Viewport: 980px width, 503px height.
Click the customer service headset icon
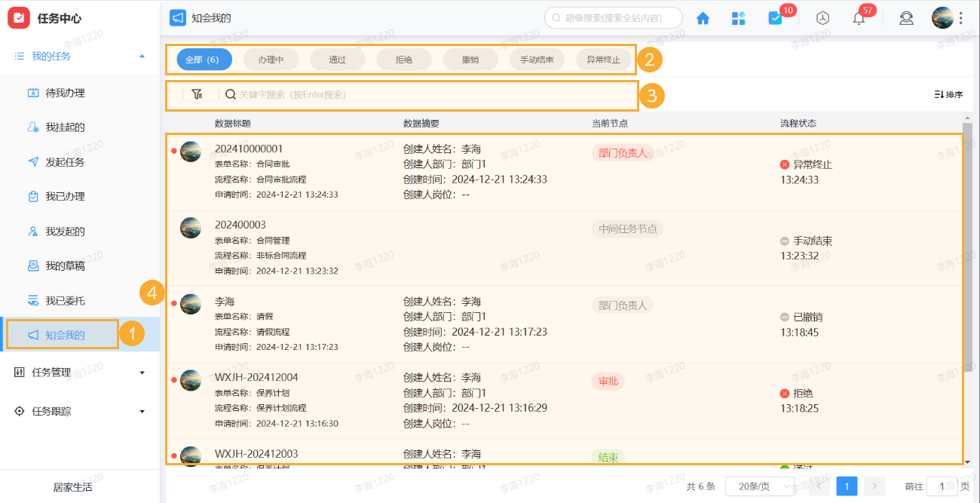[906, 17]
